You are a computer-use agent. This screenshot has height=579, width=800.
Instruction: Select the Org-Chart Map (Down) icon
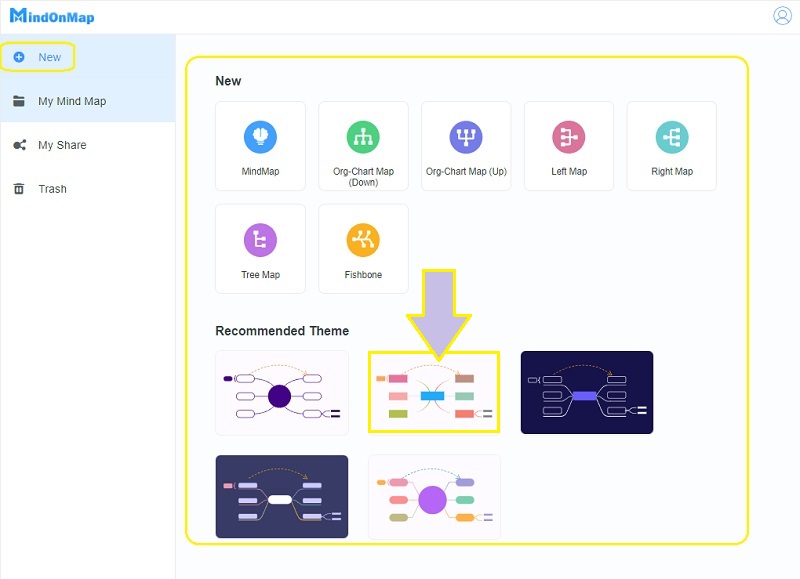pyautogui.click(x=363, y=137)
